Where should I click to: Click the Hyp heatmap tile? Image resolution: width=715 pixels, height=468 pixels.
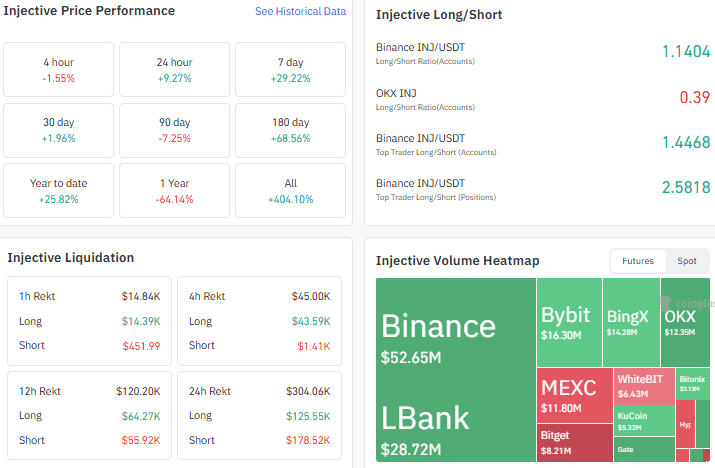[685, 424]
